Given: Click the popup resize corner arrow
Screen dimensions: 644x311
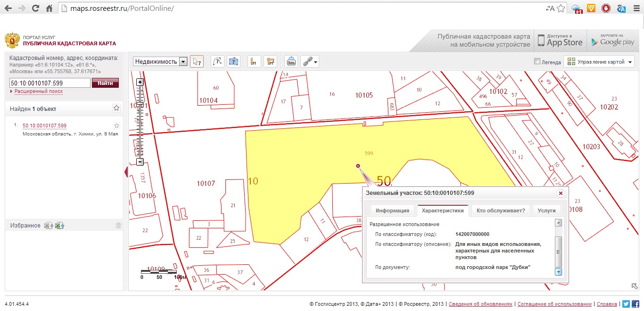Looking at the screenshot, I should [635, 286].
